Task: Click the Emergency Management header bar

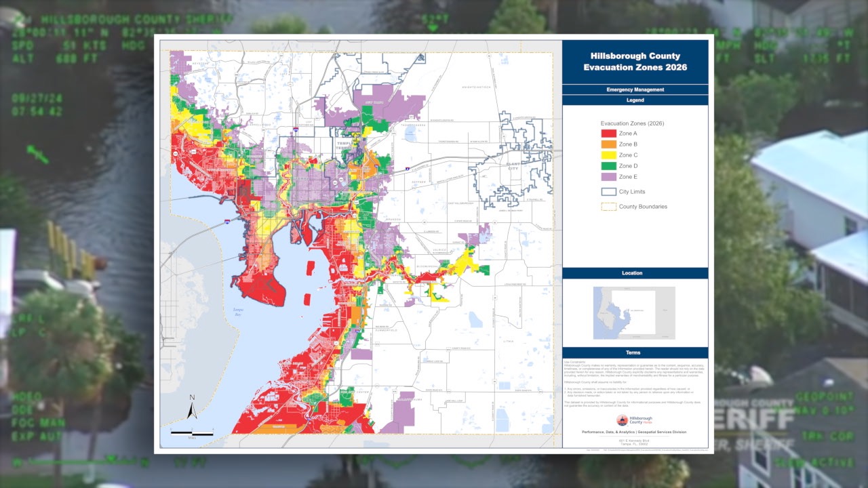Action: (x=635, y=89)
